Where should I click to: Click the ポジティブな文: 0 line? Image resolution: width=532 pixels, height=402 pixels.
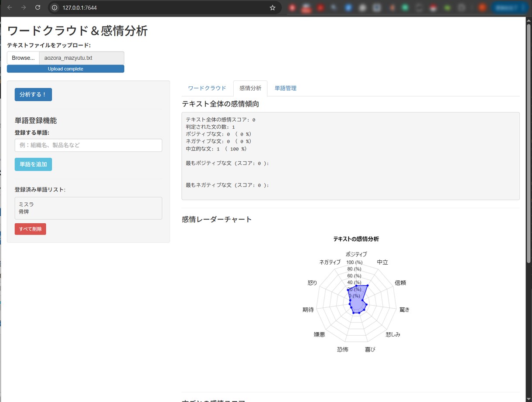[x=218, y=134]
